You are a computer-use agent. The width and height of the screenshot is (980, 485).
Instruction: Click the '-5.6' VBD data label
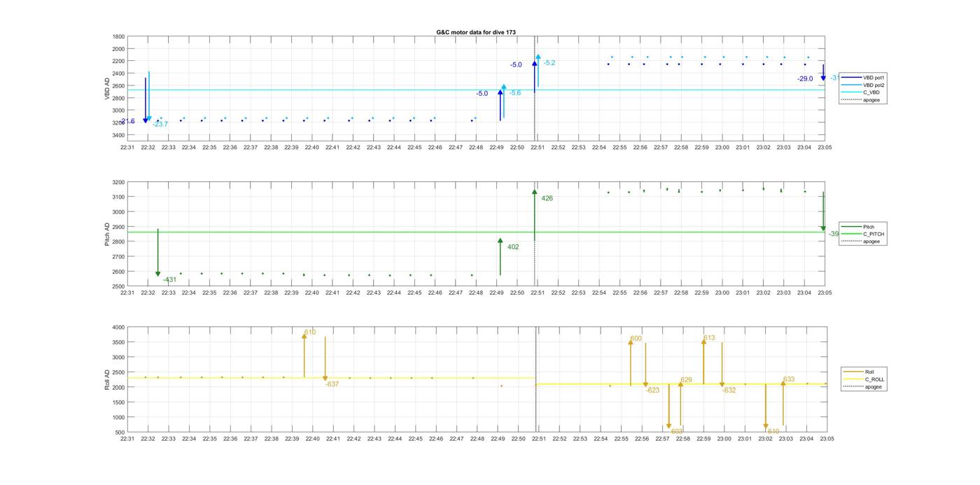(514, 93)
